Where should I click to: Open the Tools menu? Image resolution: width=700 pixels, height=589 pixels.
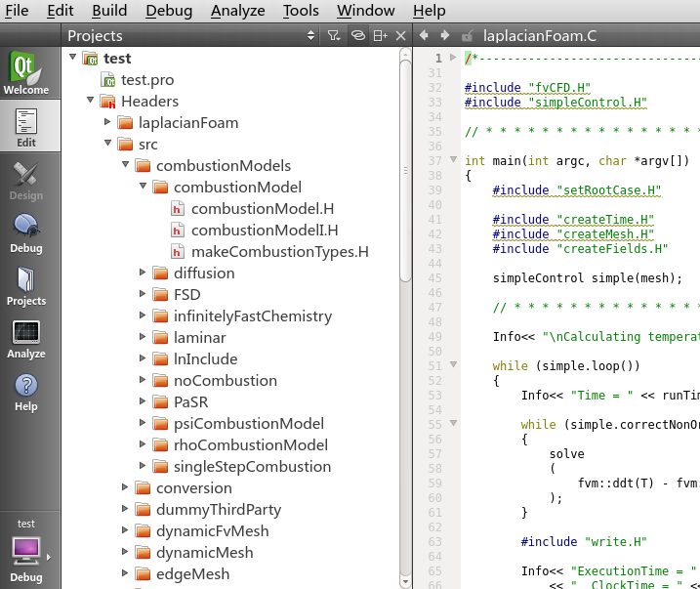301,11
